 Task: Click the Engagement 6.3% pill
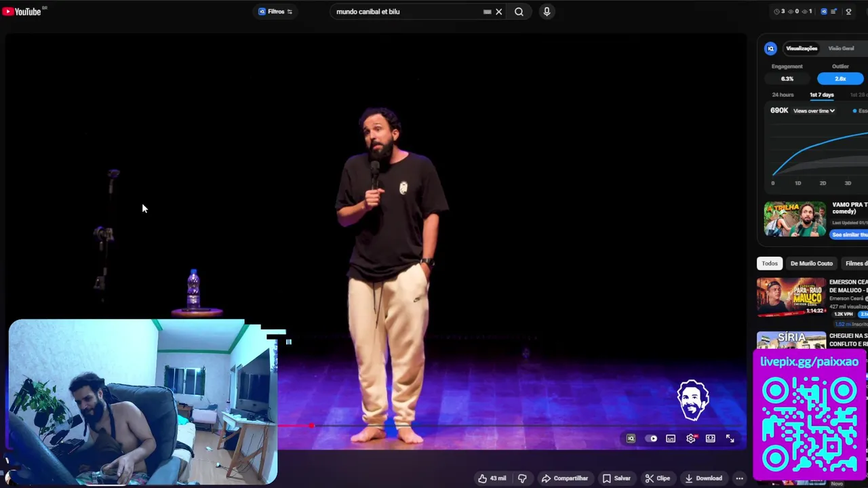pyautogui.click(x=787, y=79)
